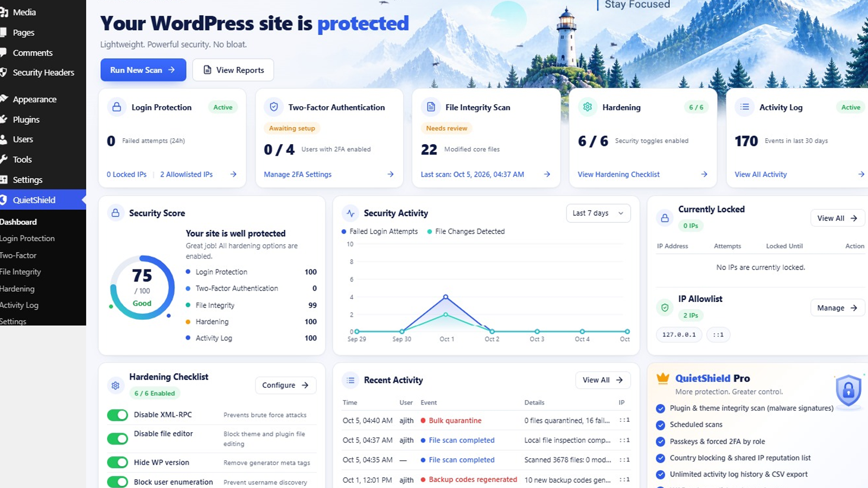Toggle the Block user enumeration switch
The image size is (868, 488).
point(117,481)
